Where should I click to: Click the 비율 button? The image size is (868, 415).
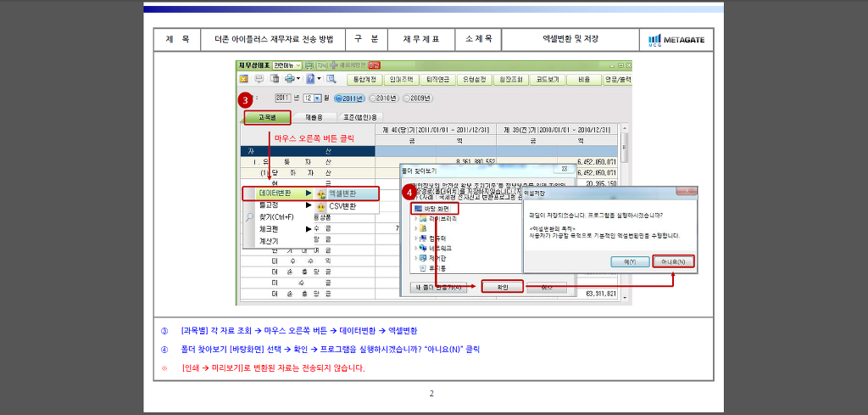point(583,79)
